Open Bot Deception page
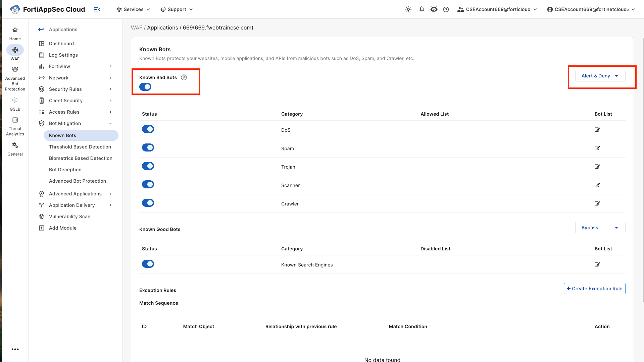Screen dimensions: 644x362 coord(65,170)
